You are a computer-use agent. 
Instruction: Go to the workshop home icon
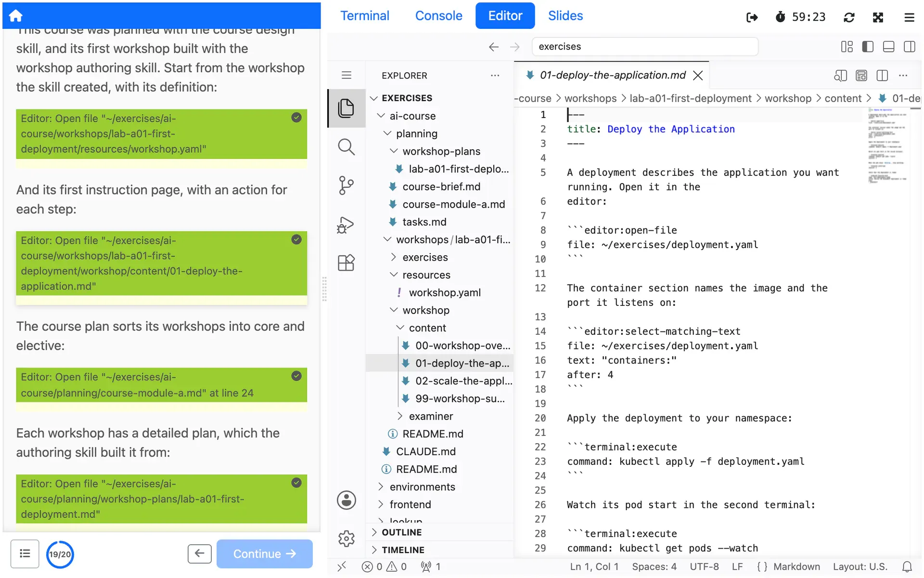tap(15, 16)
